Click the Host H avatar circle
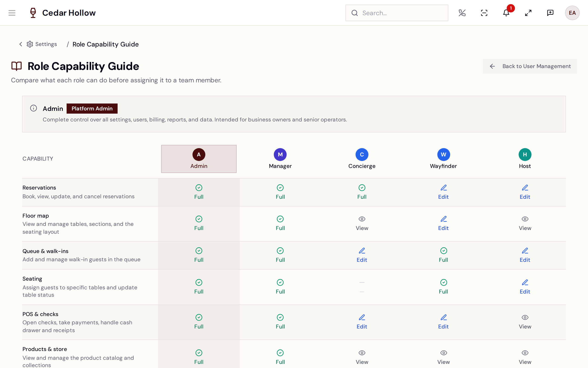The height and width of the screenshot is (368, 588). 525,155
